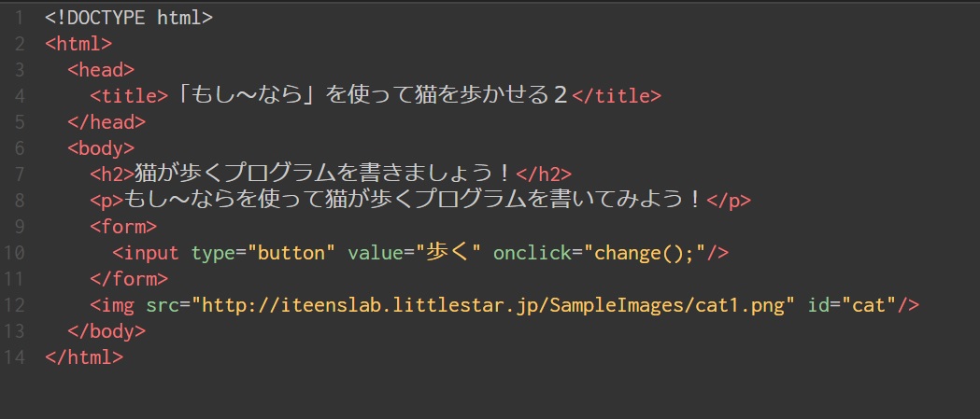
Task: Click the closing head tag
Action: 107,121
